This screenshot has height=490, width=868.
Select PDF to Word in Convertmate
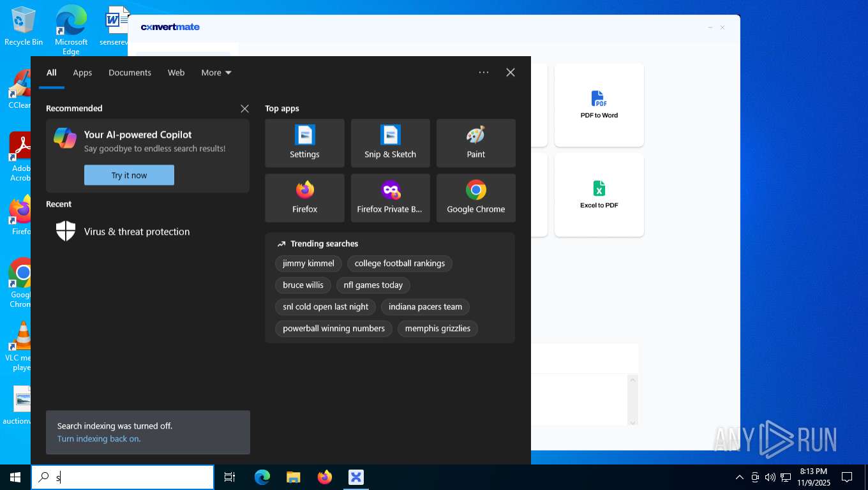pyautogui.click(x=599, y=105)
